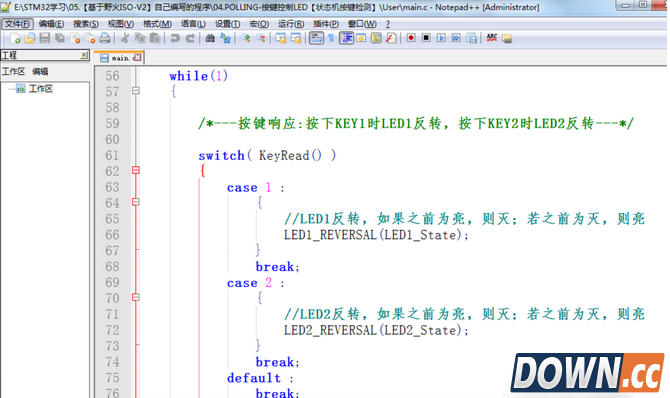Viewport: 670px width, 398px height.
Task: Zoom in with the magnifier plus icon
Action: click(245, 38)
